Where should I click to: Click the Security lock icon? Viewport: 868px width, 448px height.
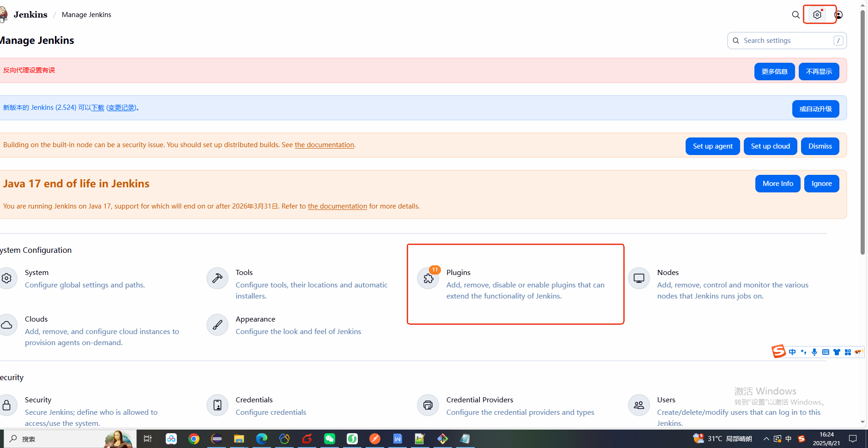click(x=6, y=405)
